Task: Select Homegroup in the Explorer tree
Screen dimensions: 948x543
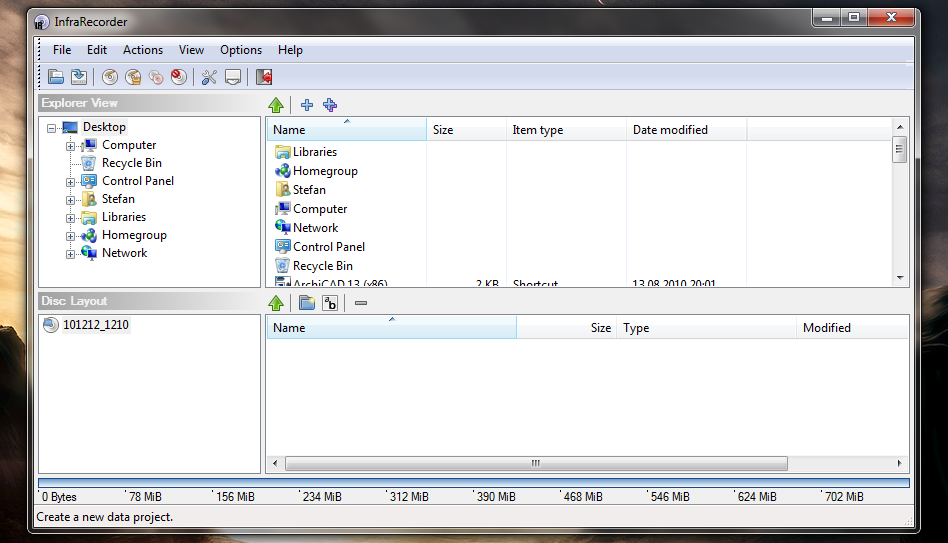Action: click(x=134, y=235)
